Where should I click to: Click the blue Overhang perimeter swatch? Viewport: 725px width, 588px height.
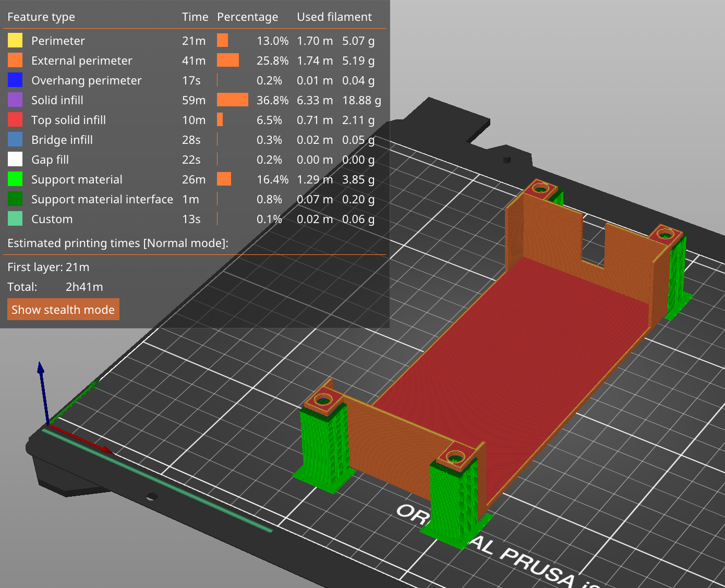[15, 80]
